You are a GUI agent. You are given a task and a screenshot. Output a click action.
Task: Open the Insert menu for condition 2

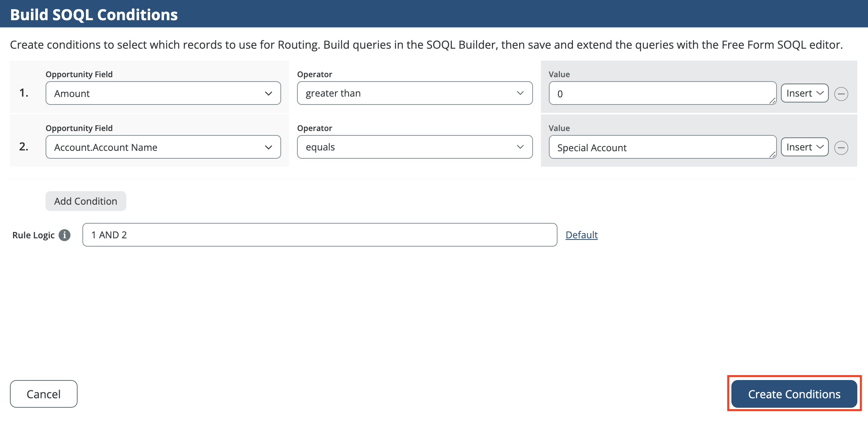coord(805,147)
